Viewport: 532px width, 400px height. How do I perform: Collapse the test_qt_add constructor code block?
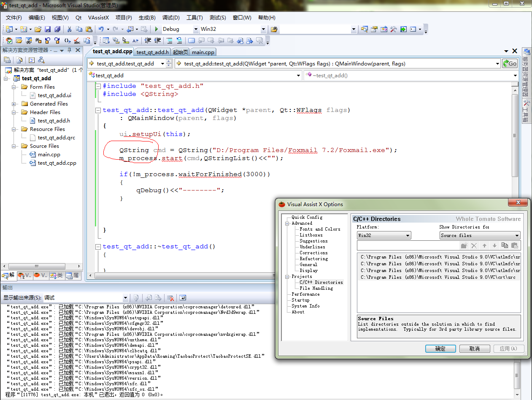pyautogui.click(x=98, y=110)
